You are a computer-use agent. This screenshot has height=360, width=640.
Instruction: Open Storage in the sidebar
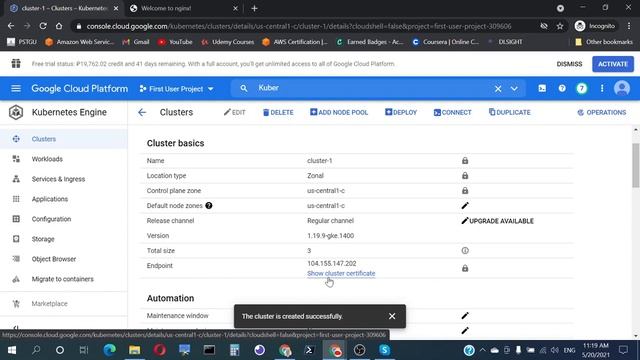pos(64,239)
